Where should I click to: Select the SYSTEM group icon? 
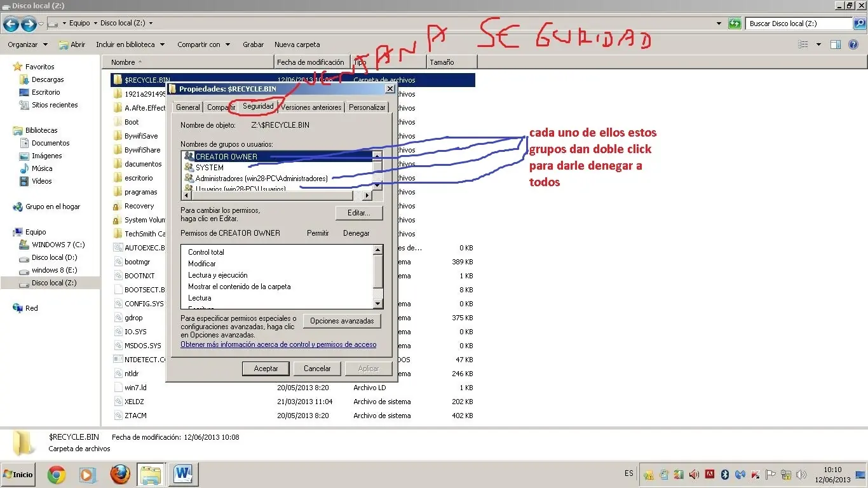(188, 168)
